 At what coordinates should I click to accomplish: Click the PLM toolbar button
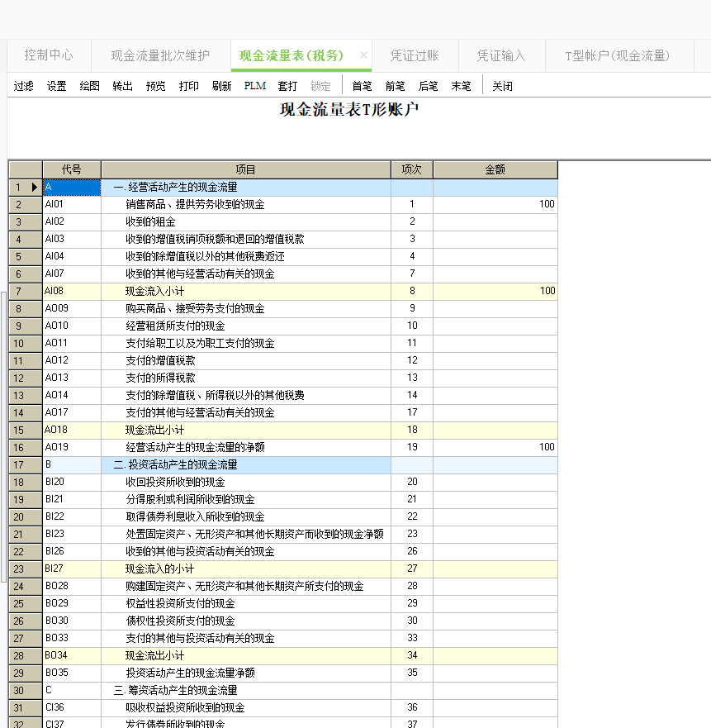coord(254,86)
